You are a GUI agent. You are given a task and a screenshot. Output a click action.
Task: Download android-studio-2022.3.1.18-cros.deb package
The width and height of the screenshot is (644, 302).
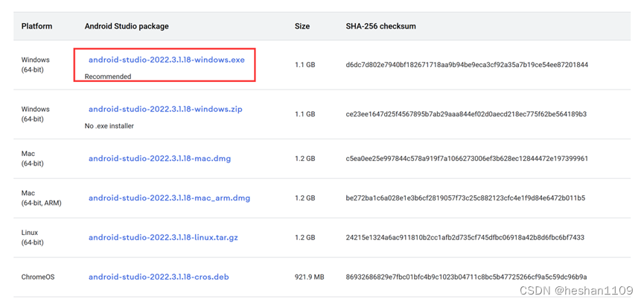[x=159, y=277]
